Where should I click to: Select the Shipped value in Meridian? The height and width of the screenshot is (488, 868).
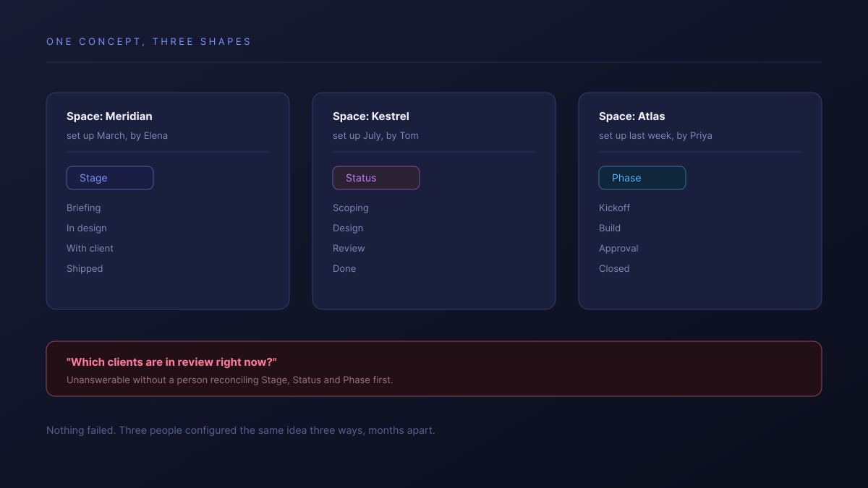[x=85, y=269]
